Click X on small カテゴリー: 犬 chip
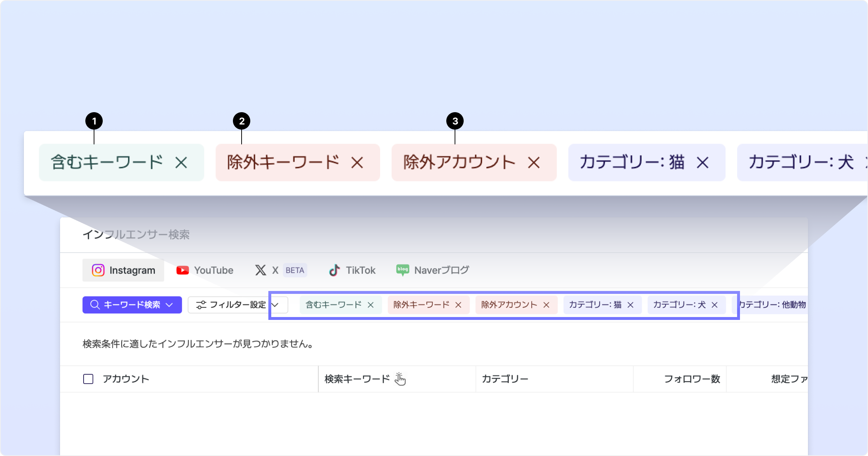Viewport: 868px width, 456px height. tap(715, 305)
